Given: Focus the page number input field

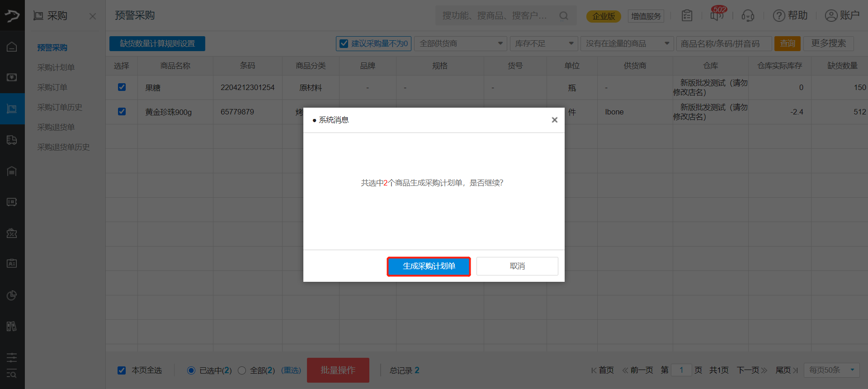Looking at the screenshot, I should pyautogui.click(x=681, y=370).
